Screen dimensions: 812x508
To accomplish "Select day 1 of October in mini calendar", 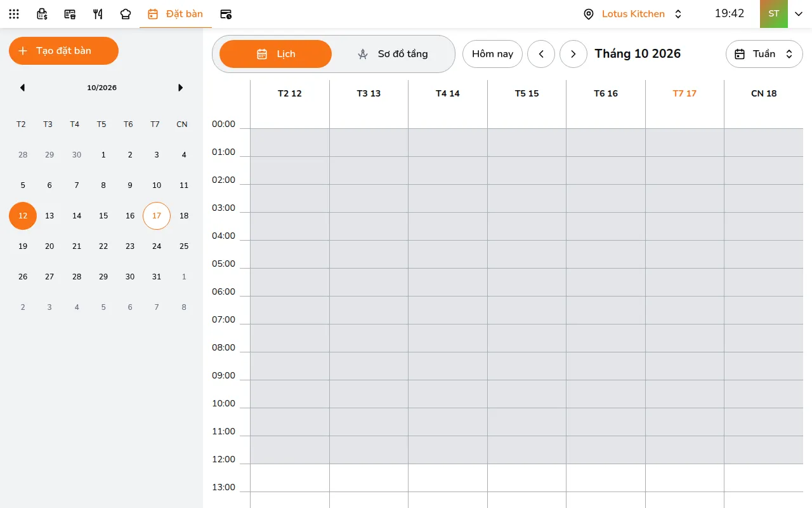I will tap(103, 155).
